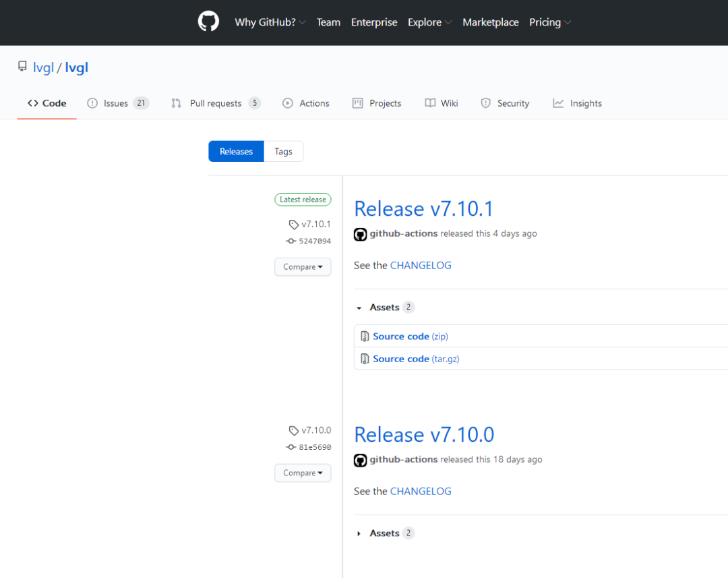
Task: Click the tag icon next to v7.10.1
Action: tap(293, 225)
